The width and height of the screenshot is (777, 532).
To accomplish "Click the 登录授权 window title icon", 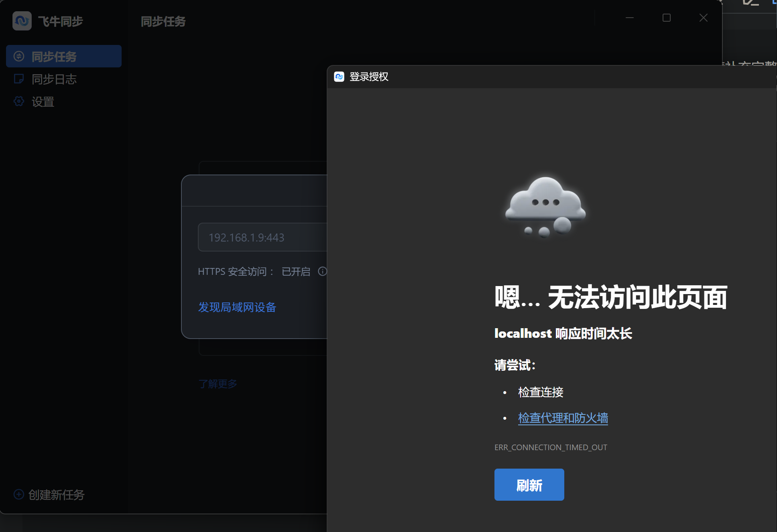I will [x=339, y=77].
